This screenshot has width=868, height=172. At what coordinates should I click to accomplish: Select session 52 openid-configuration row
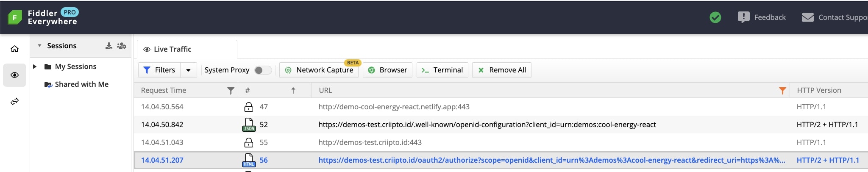click(x=487, y=125)
